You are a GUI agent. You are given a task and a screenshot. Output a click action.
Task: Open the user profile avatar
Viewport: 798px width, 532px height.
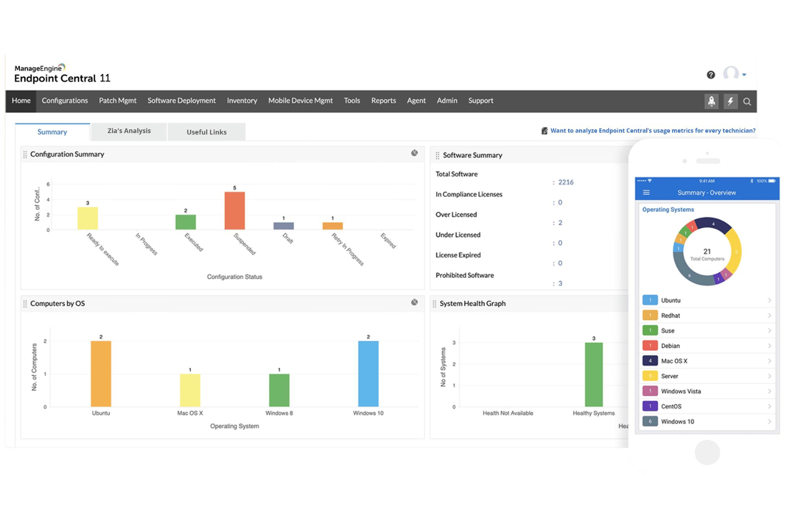point(731,74)
